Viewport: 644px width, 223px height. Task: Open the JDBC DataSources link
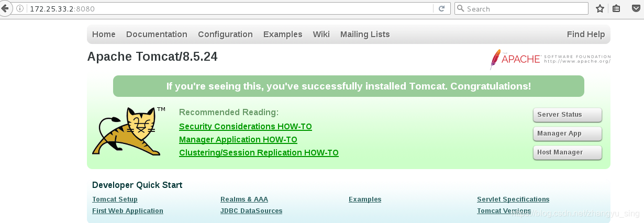251,211
